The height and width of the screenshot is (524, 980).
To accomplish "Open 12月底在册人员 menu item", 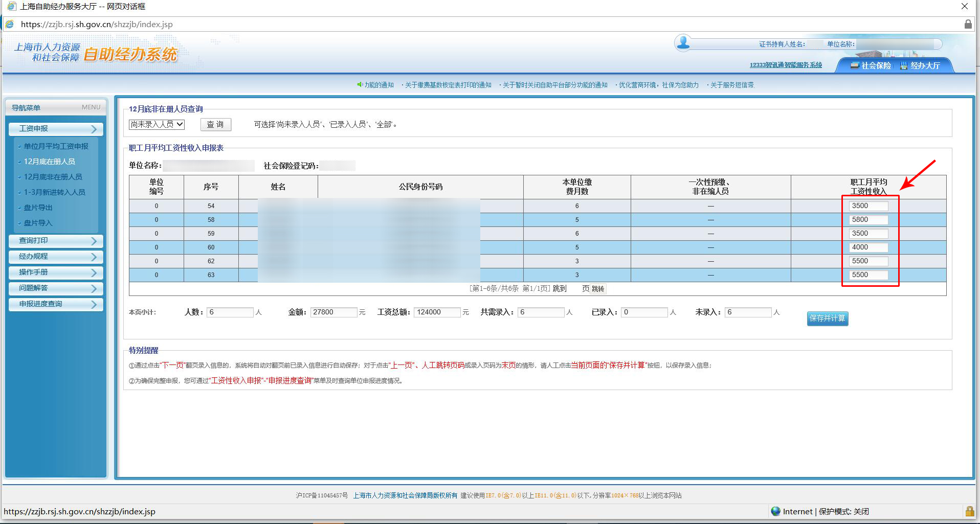I will (49, 162).
